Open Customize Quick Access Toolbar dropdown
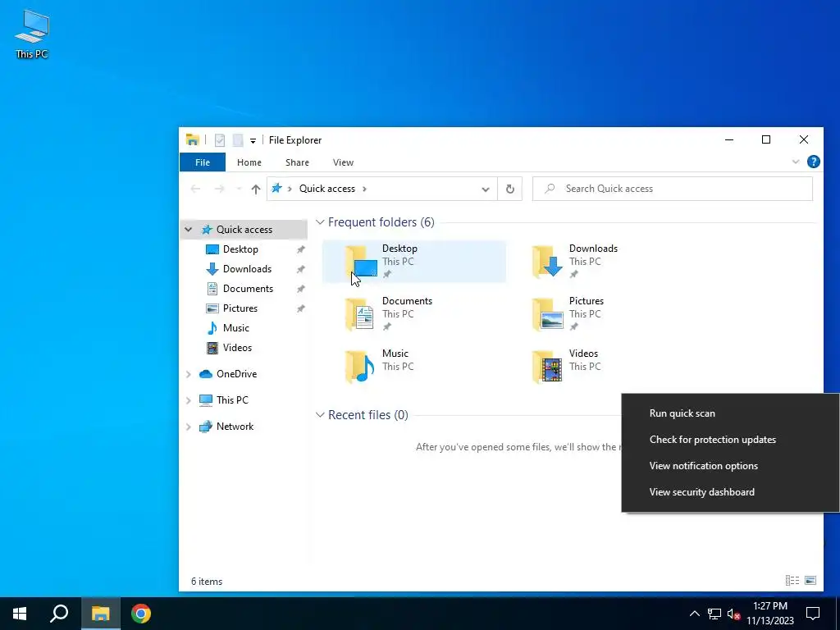The height and width of the screenshot is (630, 840). click(253, 141)
